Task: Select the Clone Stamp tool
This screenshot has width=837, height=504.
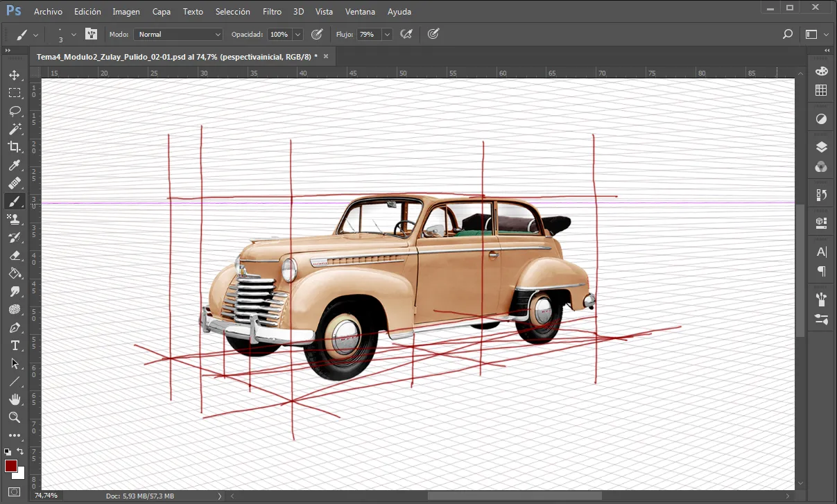Action: [15, 219]
